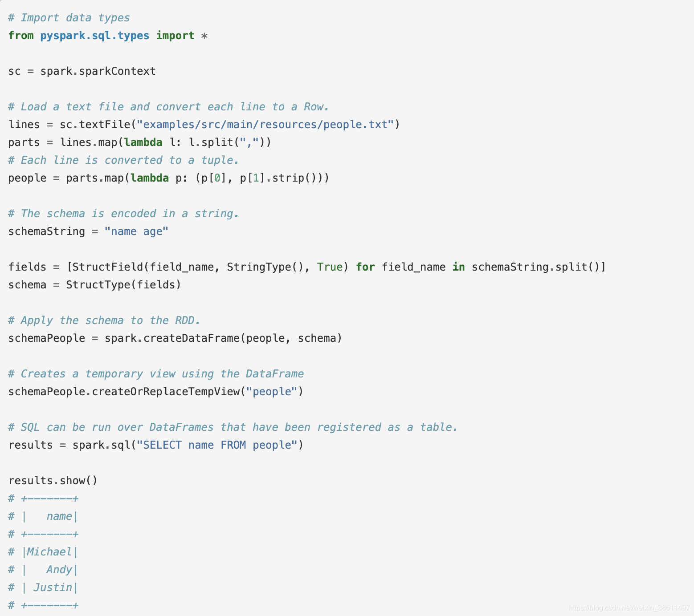The height and width of the screenshot is (616, 694).
Task: Click 'spark.createDataFrame(people, schema)'
Action: (223, 338)
